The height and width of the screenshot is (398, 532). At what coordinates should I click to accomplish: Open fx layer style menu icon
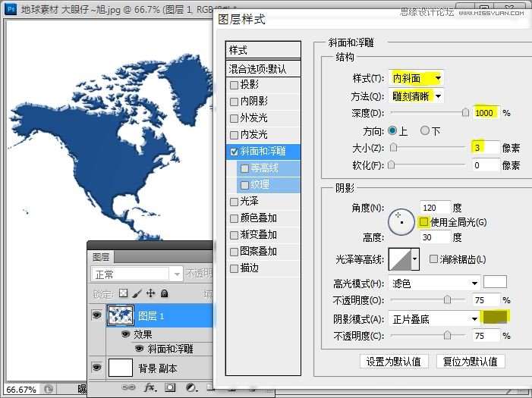[x=150, y=388]
